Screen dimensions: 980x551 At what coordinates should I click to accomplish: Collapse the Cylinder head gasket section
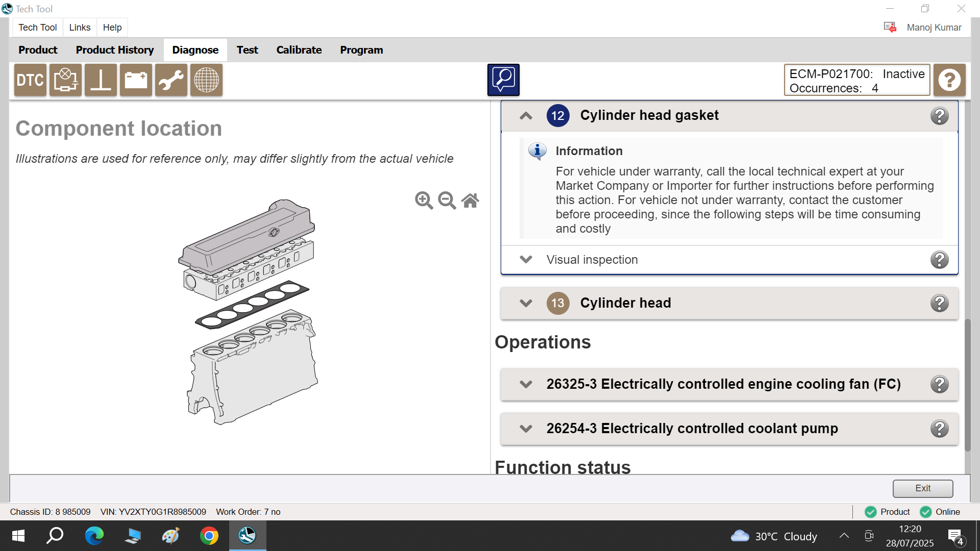(x=526, y=116)
